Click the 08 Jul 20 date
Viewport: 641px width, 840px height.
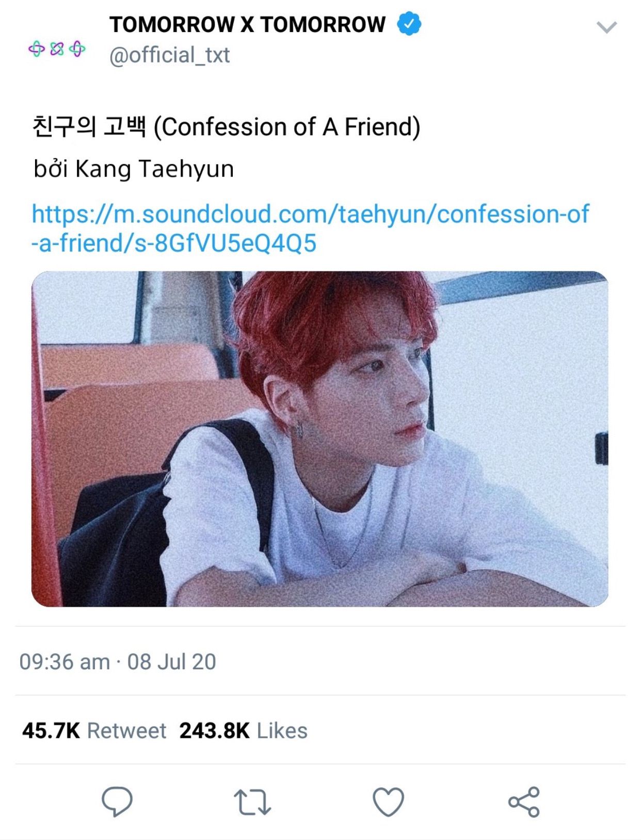(x=171, y=661)
